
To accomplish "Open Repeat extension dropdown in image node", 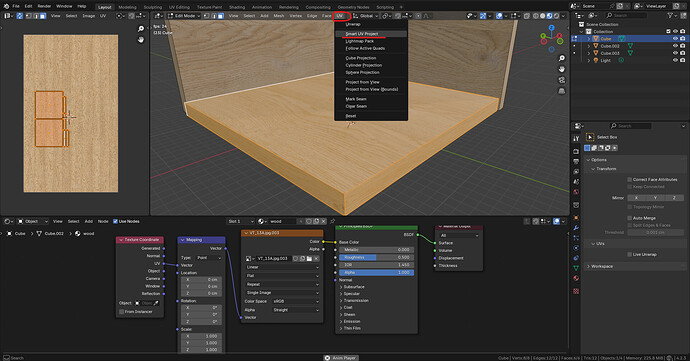I will point(282,284).
